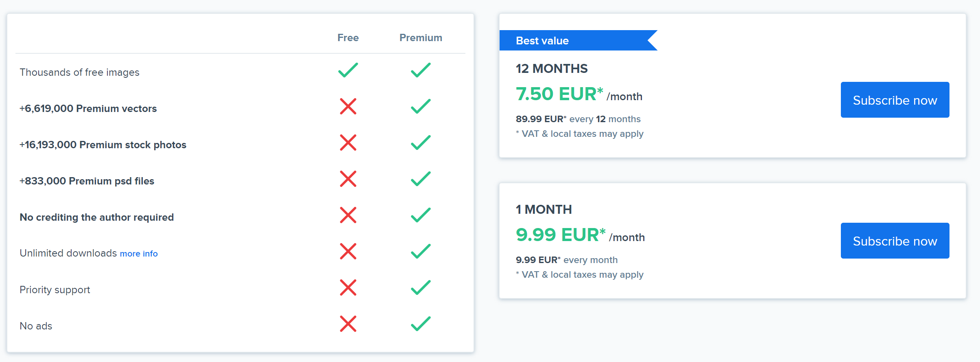Click the red X for Free Premium vectors
This screenshot has width=980, height=362.
(348, 106)
